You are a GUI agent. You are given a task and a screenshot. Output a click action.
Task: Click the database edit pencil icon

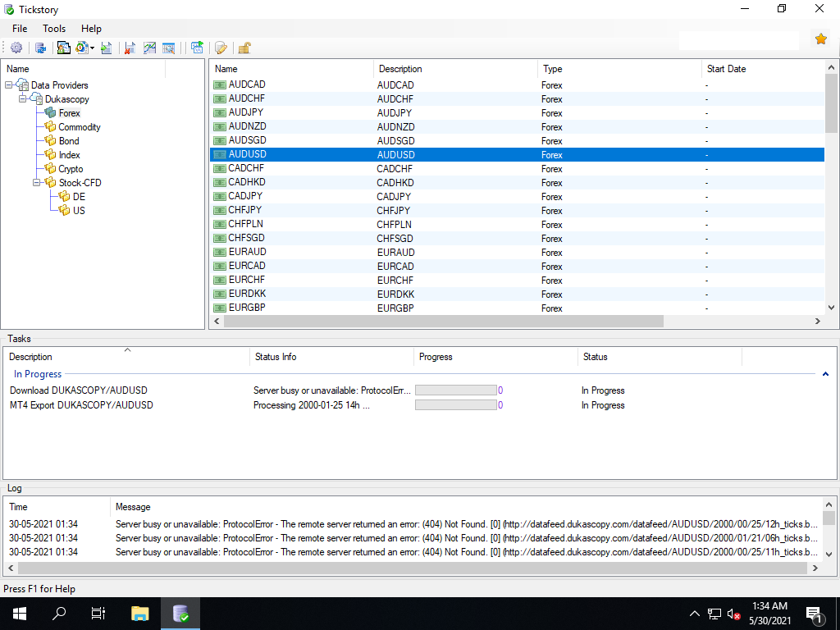[x=221, y=48]
